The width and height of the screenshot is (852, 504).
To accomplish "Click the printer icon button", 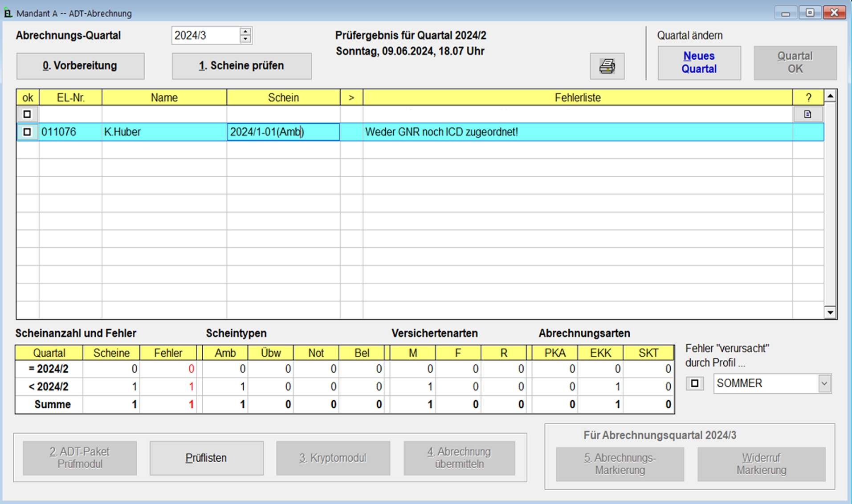I will [x=607, y=66].
